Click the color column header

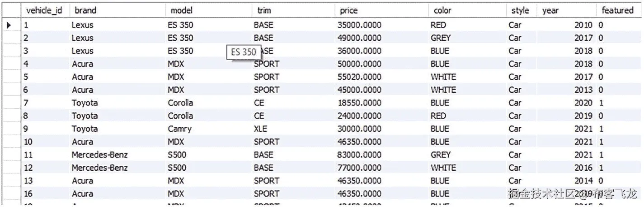[x=468, y=10]
